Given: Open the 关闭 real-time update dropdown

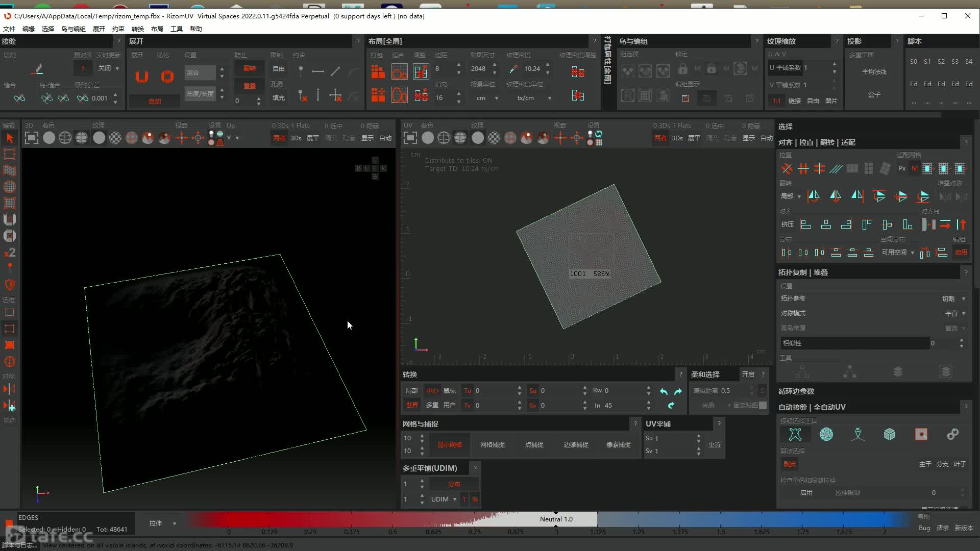Looking at the screenshot, I should (108, 68).
